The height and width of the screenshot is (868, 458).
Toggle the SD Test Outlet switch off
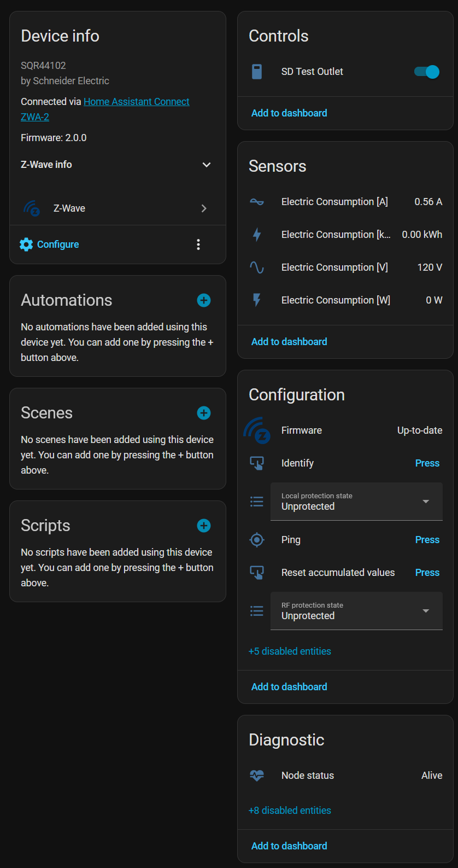click(427, 72)
